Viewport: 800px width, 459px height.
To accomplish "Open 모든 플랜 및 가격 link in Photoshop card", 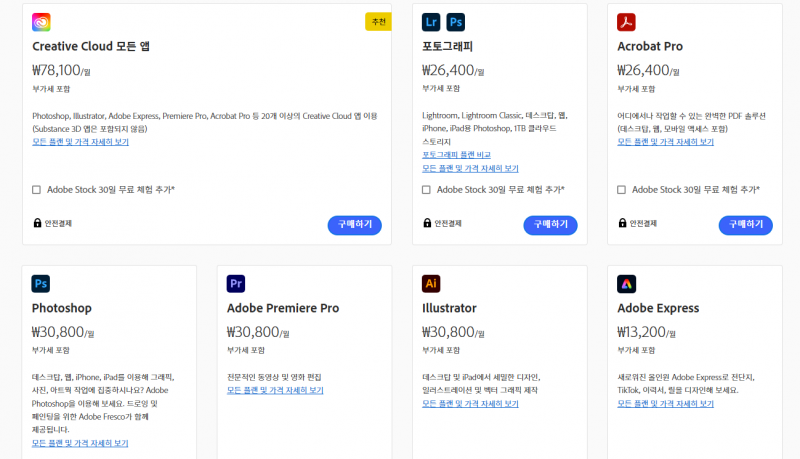I will tap(80, 443).
